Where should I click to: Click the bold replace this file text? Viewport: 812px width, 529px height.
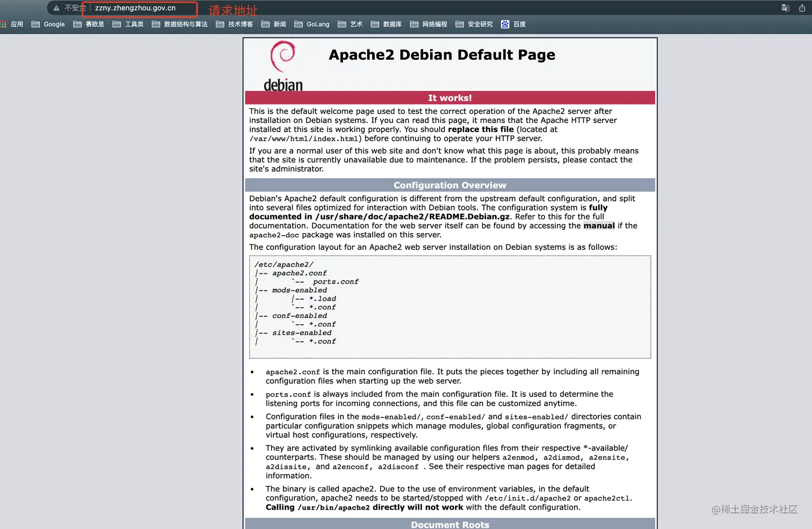tap(481, 129)
